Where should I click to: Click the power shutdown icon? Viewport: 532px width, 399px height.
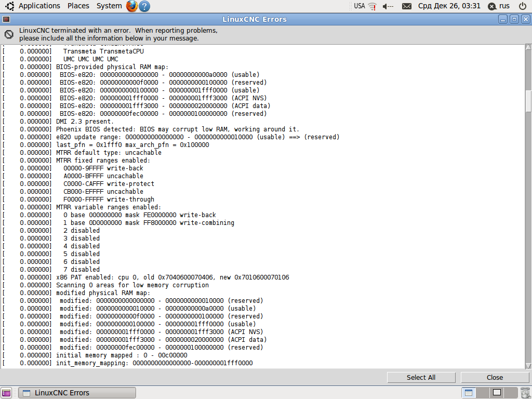(523, 6)
